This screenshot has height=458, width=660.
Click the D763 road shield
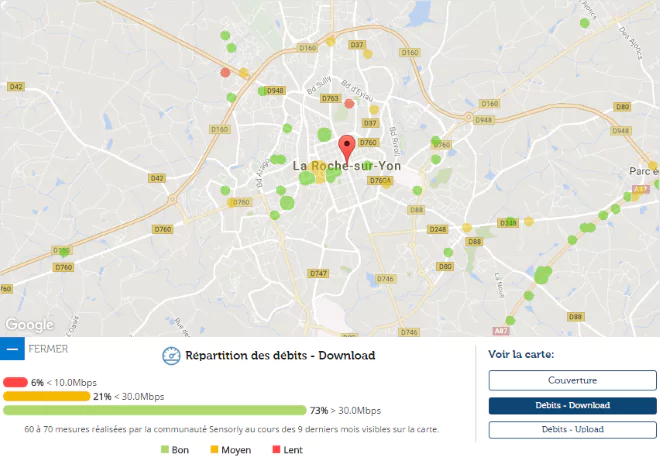(x=330, y=98)
